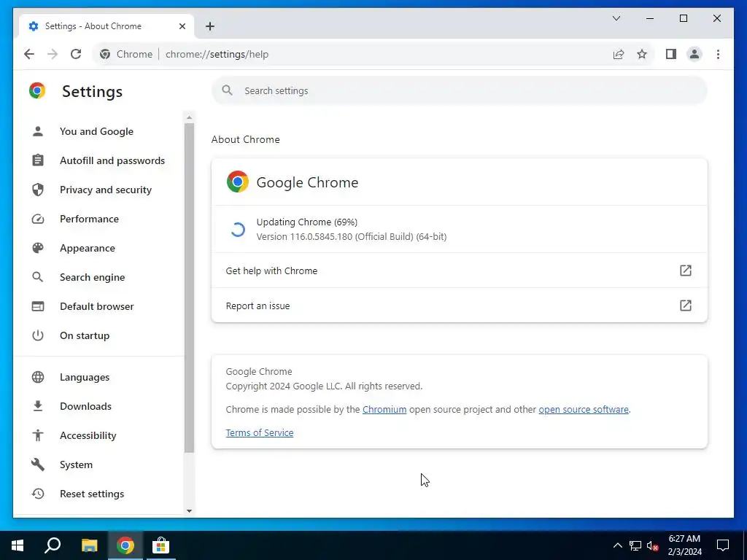
Task: Click the Languages globe icon
Action: coord(38,377)
